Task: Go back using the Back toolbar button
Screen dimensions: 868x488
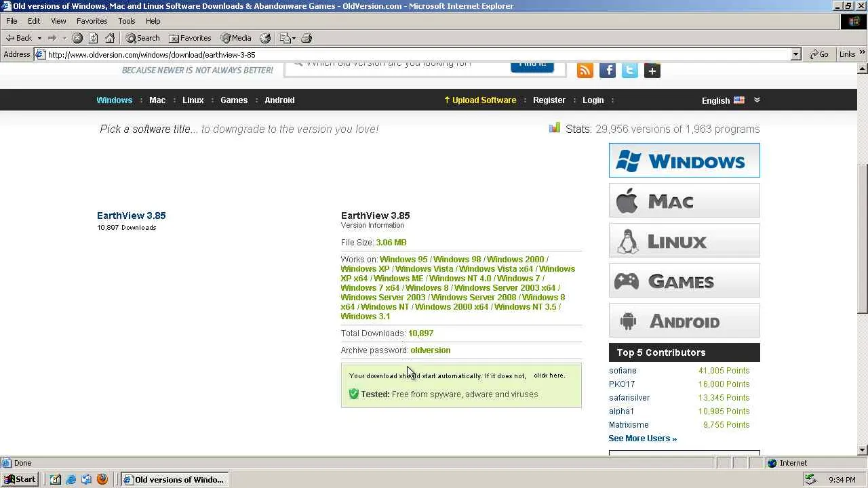Action: 19,38
